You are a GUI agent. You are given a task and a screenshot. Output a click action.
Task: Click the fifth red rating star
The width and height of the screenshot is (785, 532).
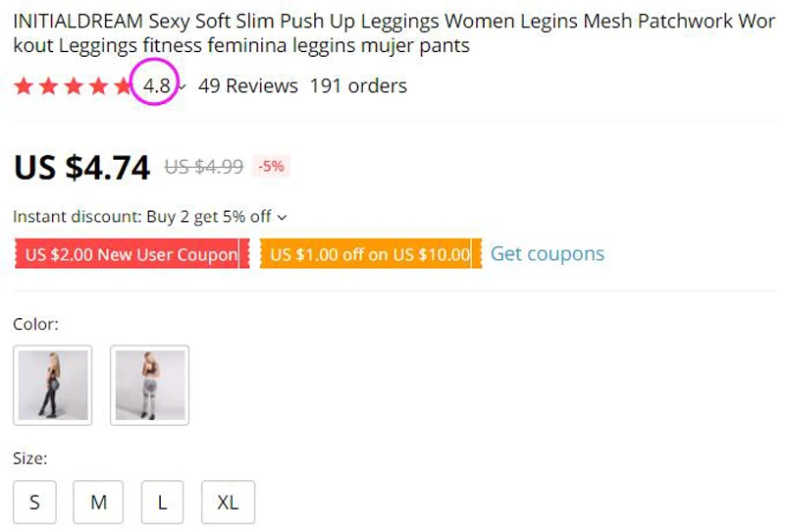click(x=122, y=86)
